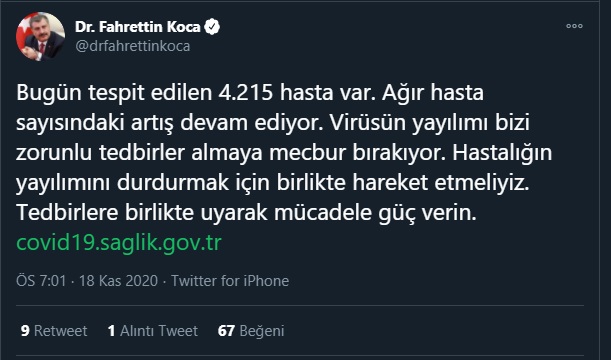This screenshot has width=611, height=360.
Task: Open the Dr. Fahrettin Koca display name
Action: click(x=138, y=26)
